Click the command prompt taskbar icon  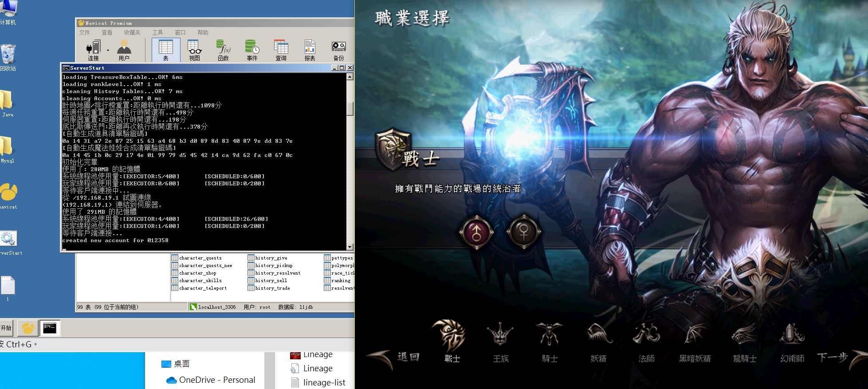[x=50, y=328]
